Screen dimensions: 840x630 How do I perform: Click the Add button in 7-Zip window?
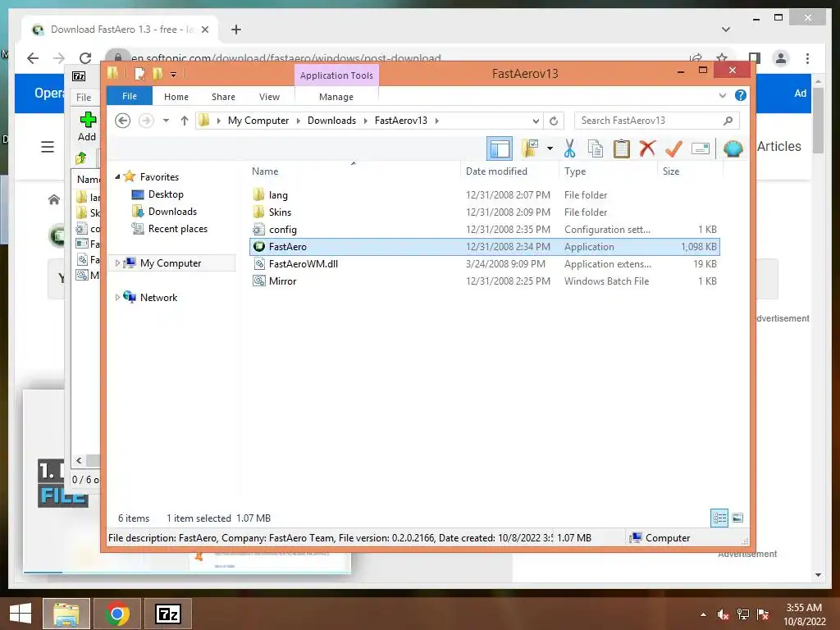coord(87,126)
